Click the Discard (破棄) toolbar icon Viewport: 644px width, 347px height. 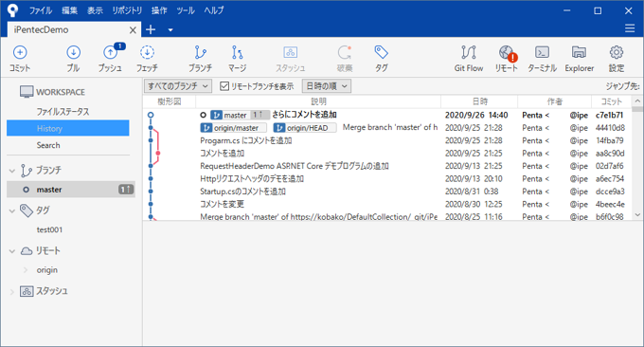point(344,52)
